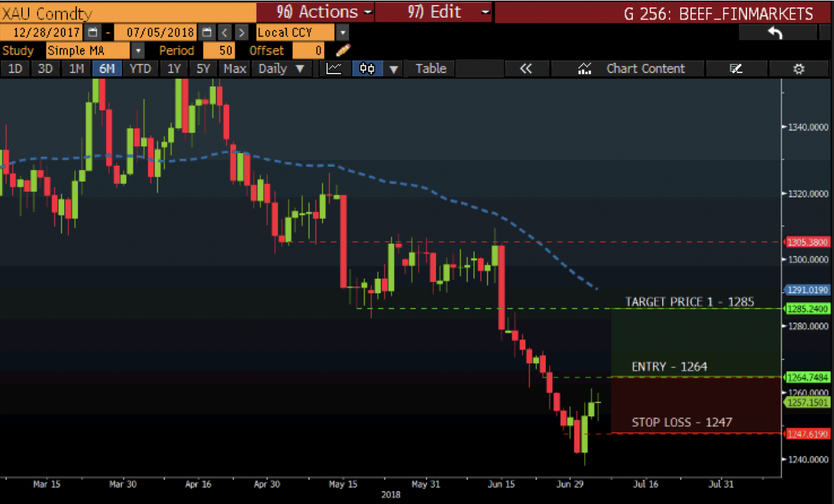The image size is (834, 504).
Task: Click the Offset value field 0
Action: 310,50
